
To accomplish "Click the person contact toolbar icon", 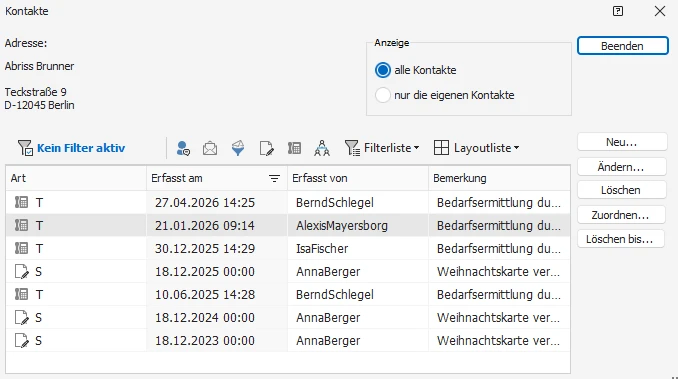I will tap(183, 148).
